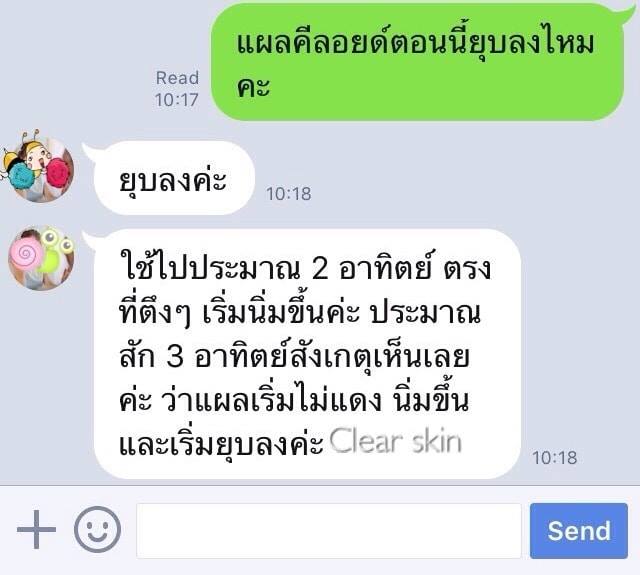Screen dimensions: 640x575
Task: Tap the short white reply bubble ยุบลงค่ะ
Action: (x=174, y=178)
